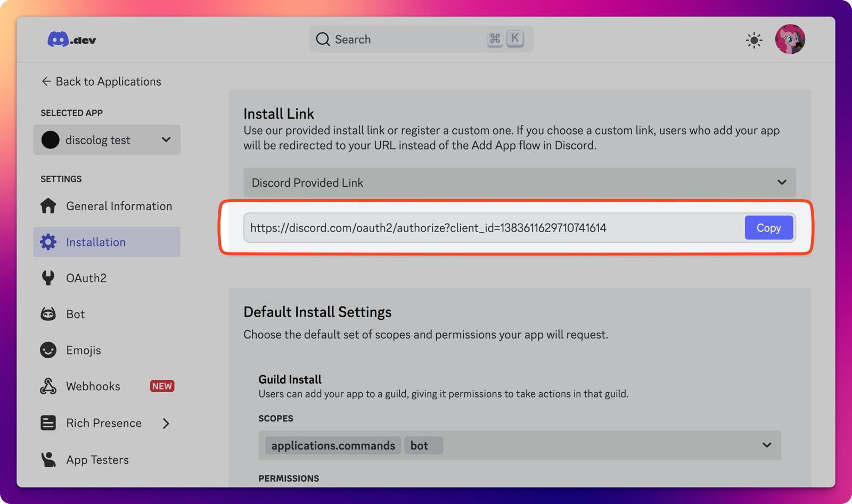Open the discolog test app selector

106,140
